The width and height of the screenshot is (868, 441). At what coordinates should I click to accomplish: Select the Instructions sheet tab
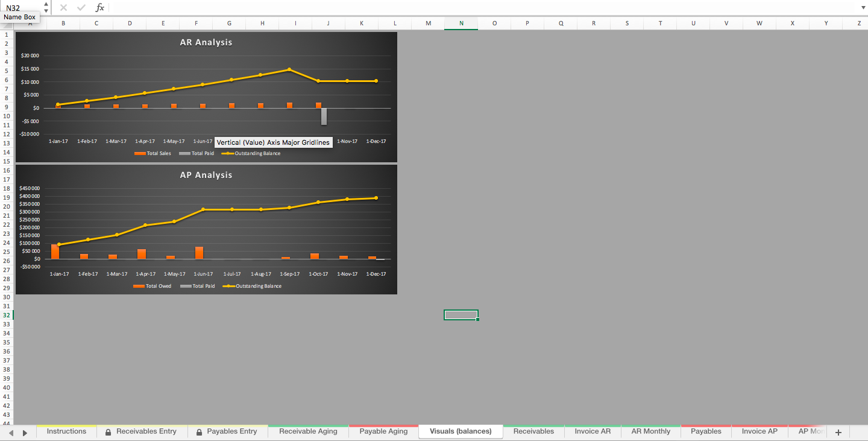point(66,431)
